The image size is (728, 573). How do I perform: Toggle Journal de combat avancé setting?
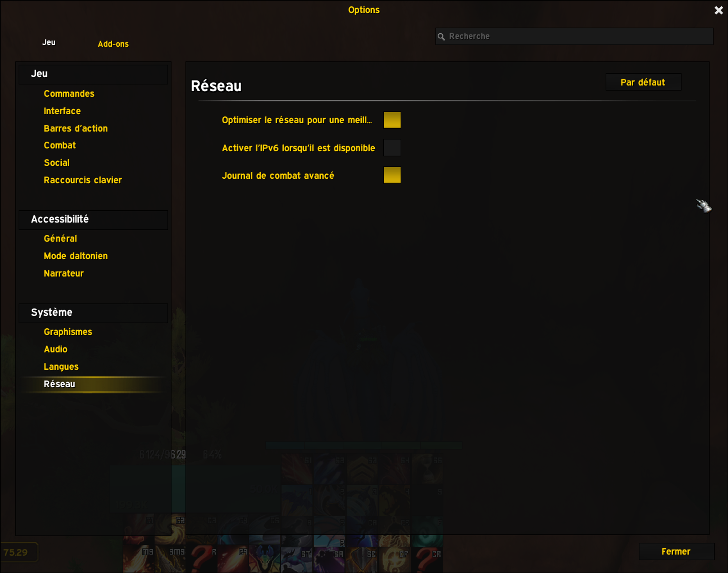tap(391, 176)
